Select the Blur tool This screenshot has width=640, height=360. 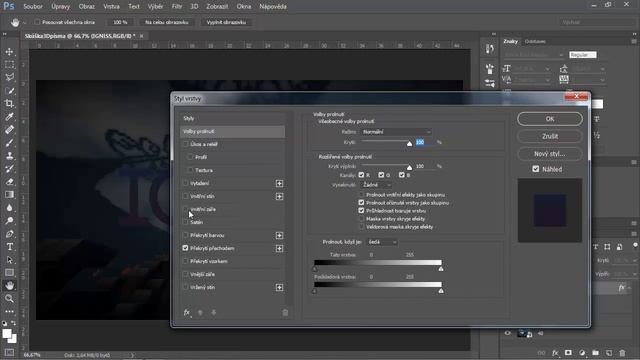9,208
